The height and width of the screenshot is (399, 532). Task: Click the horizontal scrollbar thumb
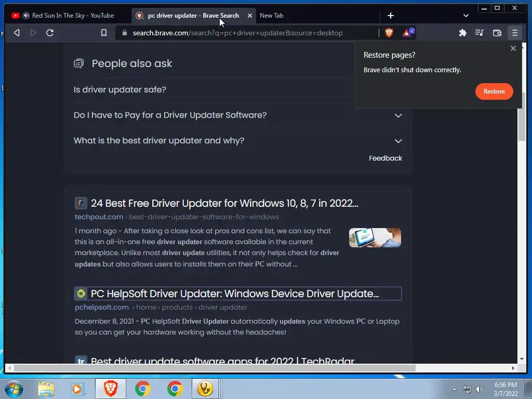pyautogui.click(x=215, y=368)
